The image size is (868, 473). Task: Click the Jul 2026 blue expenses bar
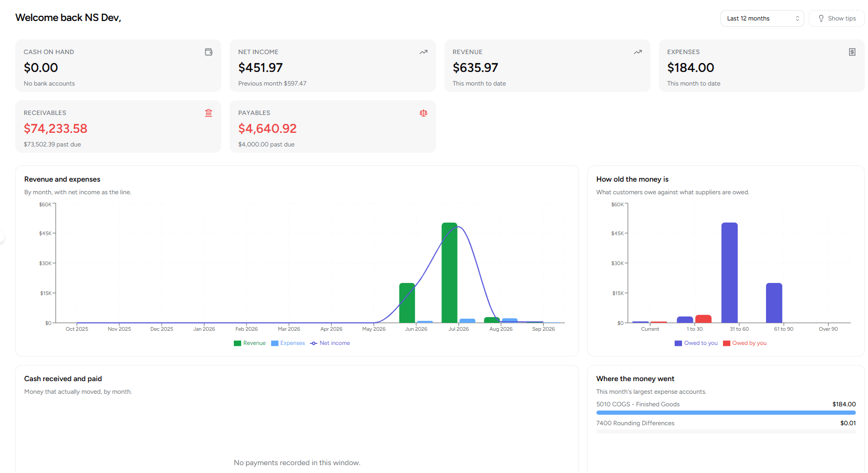[x=467, y=321]
